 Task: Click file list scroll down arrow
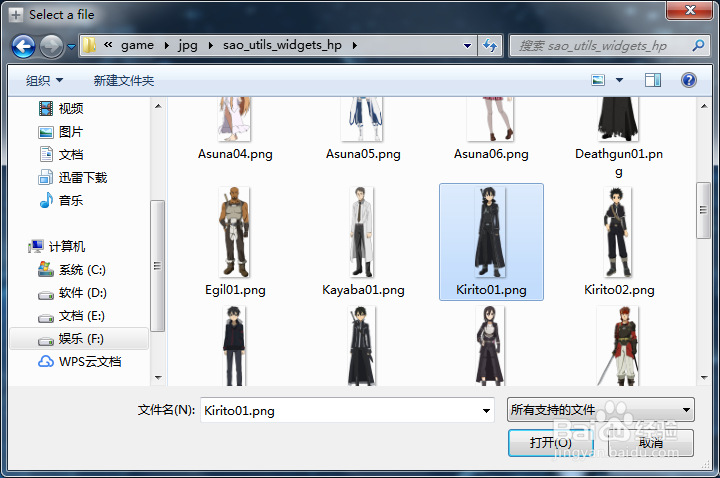tap(704, 378)
